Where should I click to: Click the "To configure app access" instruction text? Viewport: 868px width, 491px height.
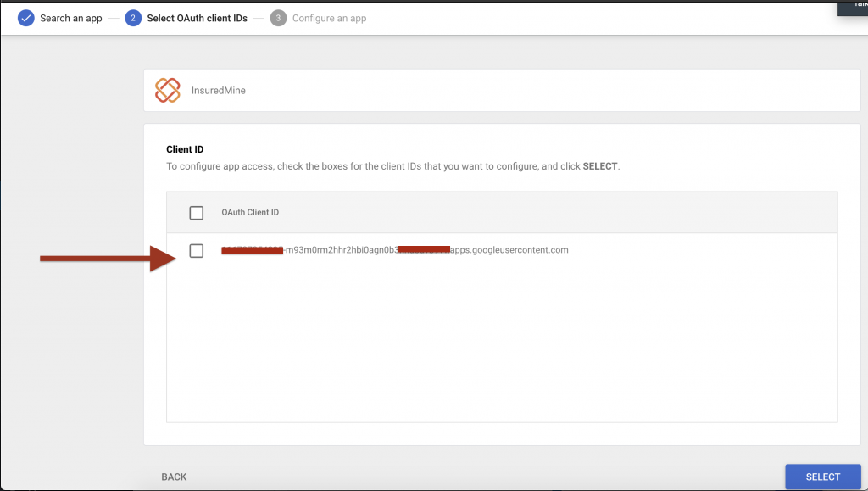(x=373, y=167)
